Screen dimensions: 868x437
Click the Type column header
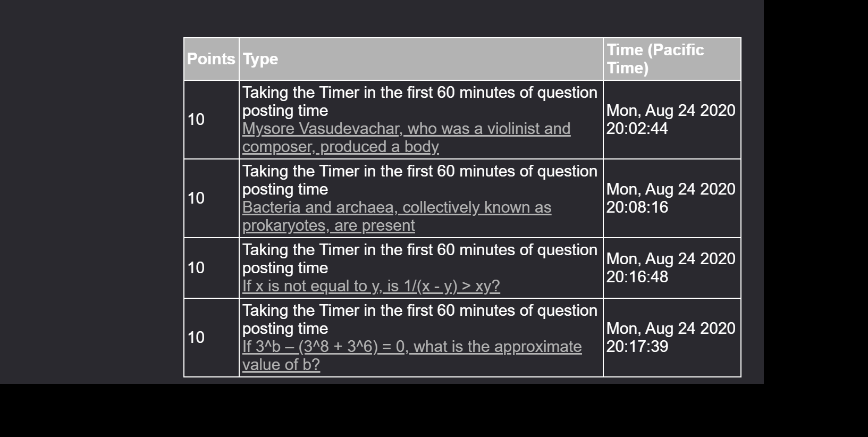[260, 59]
